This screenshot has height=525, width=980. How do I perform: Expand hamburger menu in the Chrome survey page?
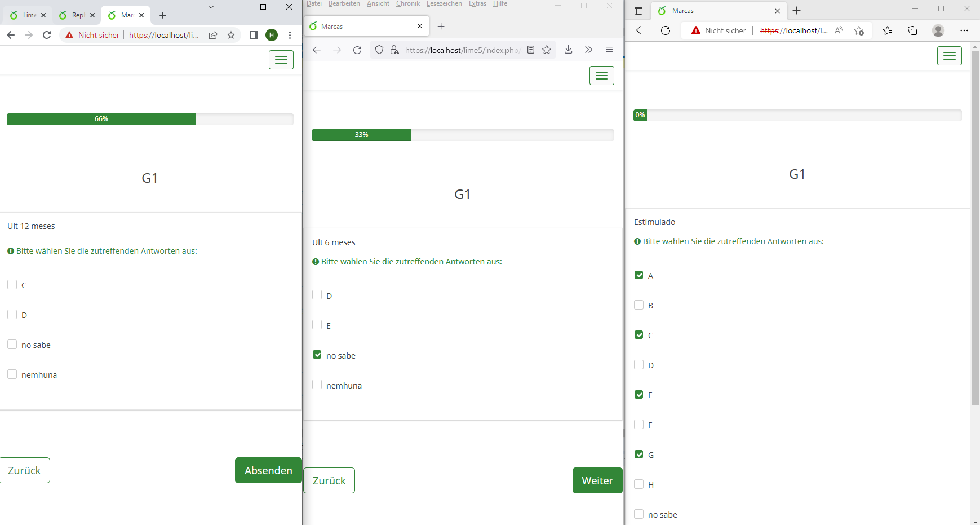pyautogui.click(x=281, y=60)
